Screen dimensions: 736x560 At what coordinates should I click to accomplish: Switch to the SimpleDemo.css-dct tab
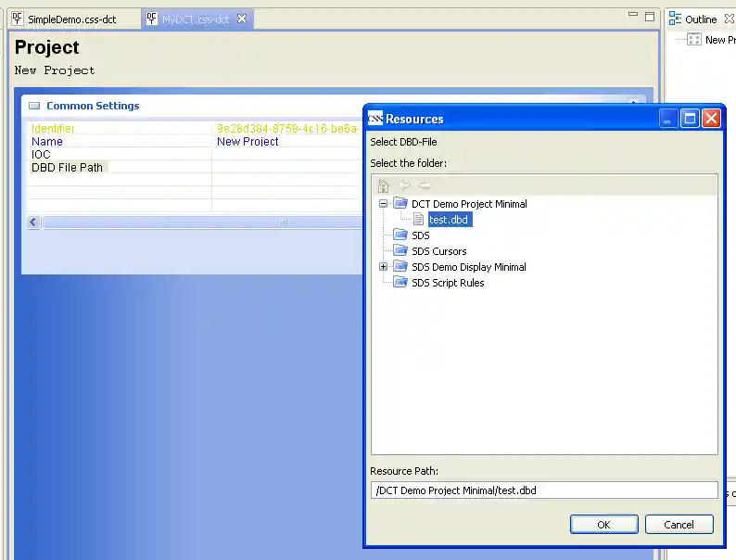(70, 19)
